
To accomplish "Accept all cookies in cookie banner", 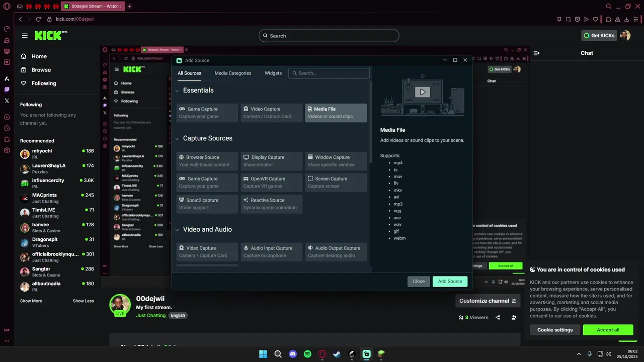I will click(608, 330).
